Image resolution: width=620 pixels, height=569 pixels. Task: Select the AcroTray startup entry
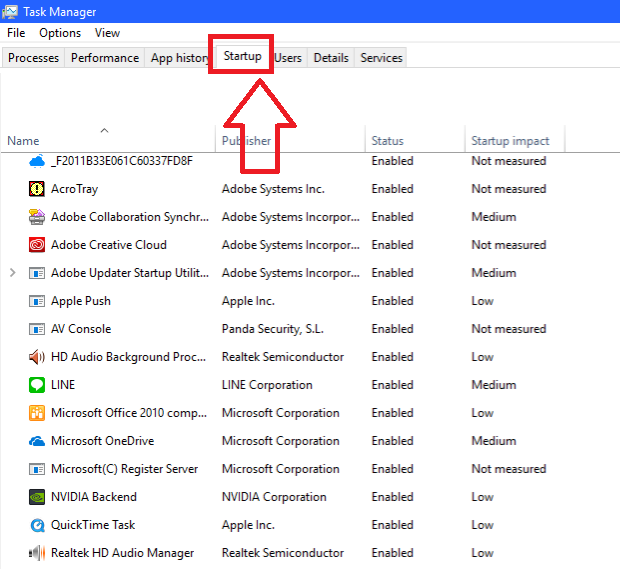point(74,189)
